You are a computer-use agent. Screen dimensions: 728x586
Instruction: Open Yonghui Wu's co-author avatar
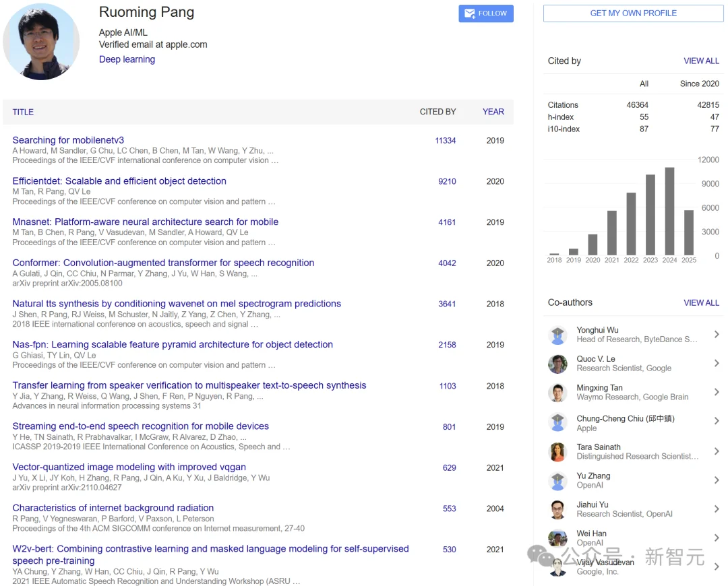coord(557,335)
